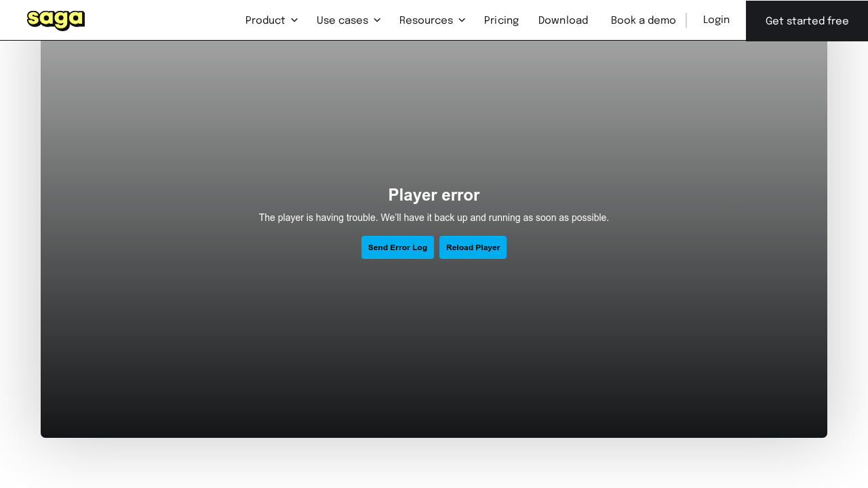The height and width of the screenshot is (488, 868).
Task: Click the divider line before Login
Action: tap(686, 20)
